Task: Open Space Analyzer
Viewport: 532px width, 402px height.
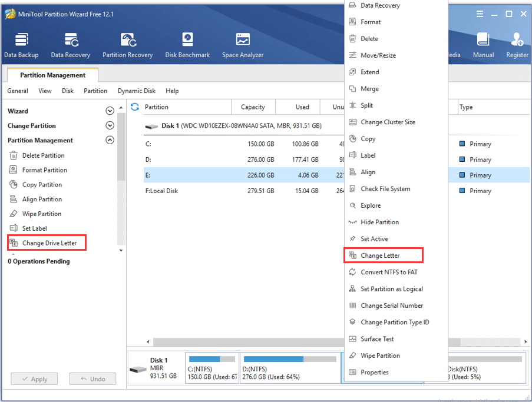Action: pyautogui.click(x=243, y=45)
